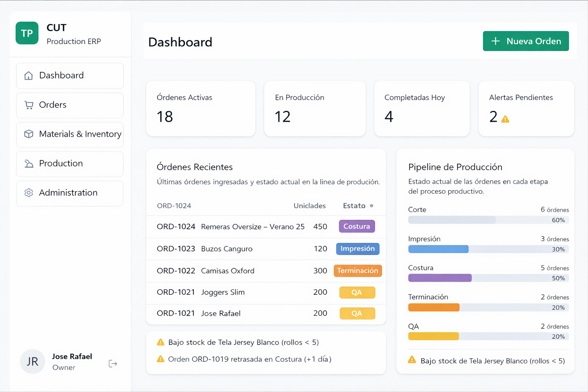Click the Impresión status badge on ORD-1023
The image size is (588, 392).
tap(358, 248)
